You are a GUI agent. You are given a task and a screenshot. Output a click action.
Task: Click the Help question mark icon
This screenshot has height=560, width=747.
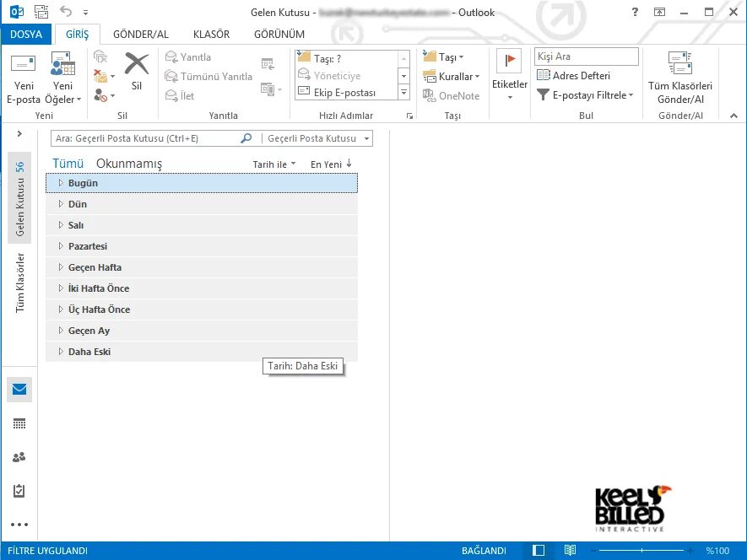pos(635,12)
